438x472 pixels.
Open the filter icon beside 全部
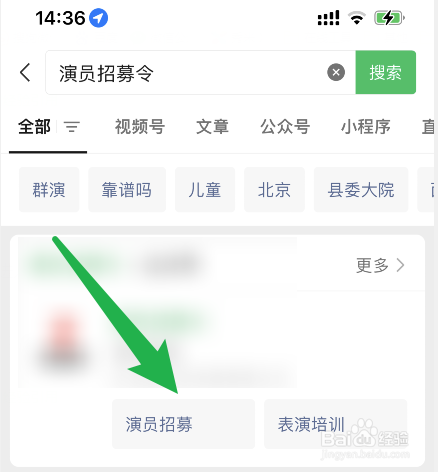coord(72,127)
